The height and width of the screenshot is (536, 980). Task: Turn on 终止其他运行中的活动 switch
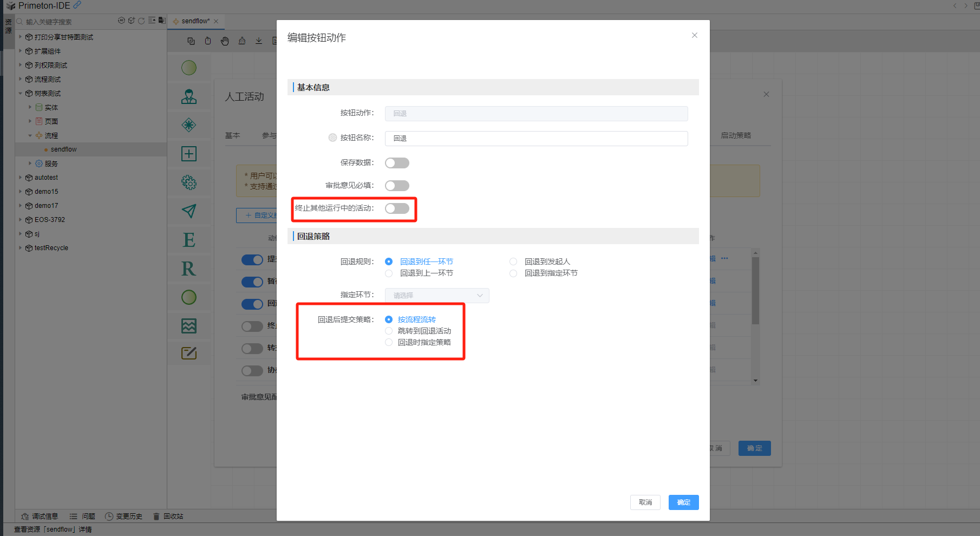click(397, 208)
